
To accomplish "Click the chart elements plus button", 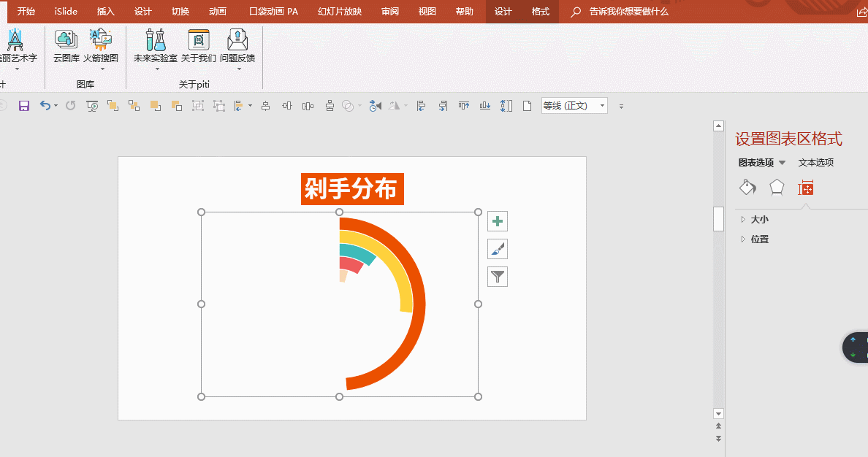I will (498, 221).
